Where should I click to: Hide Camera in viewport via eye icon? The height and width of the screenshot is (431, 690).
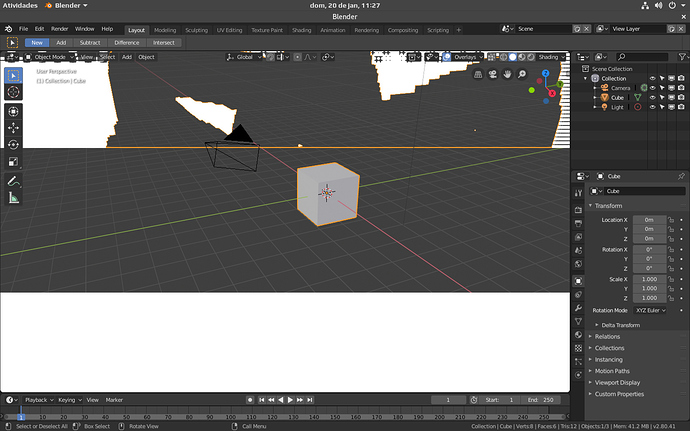[653, 88]
